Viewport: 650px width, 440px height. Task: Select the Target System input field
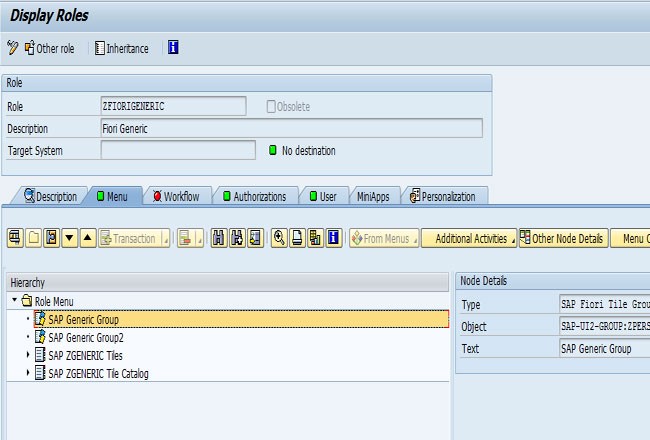click(178, 150)
